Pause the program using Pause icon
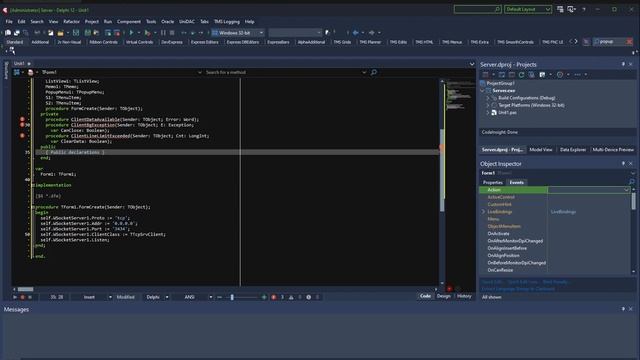Viewport: 640px width, 360px height. pos(163,33)
